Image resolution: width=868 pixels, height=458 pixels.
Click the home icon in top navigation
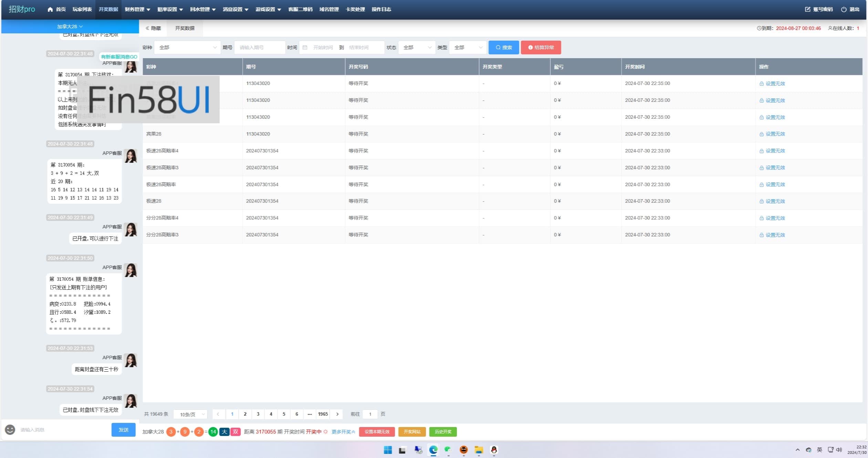50,9
